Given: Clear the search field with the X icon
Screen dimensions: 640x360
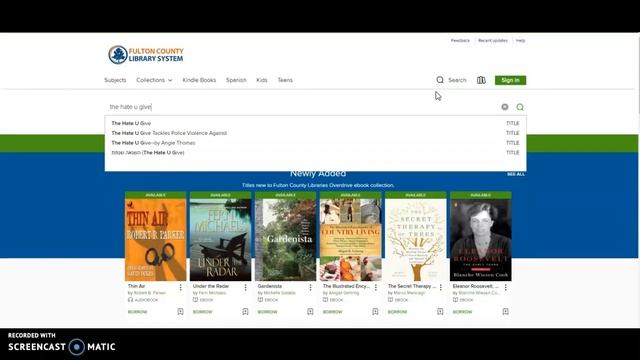Looking at the screenshot, I should click(x=505, y=107).
